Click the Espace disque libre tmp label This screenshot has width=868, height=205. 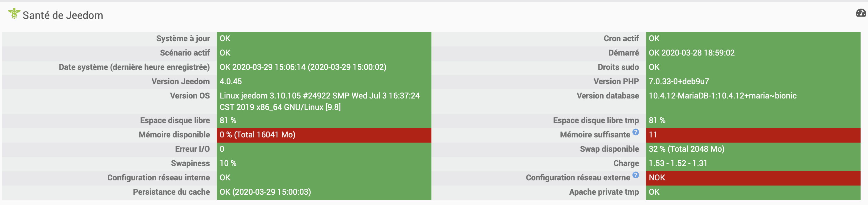[x=595, y=121]
